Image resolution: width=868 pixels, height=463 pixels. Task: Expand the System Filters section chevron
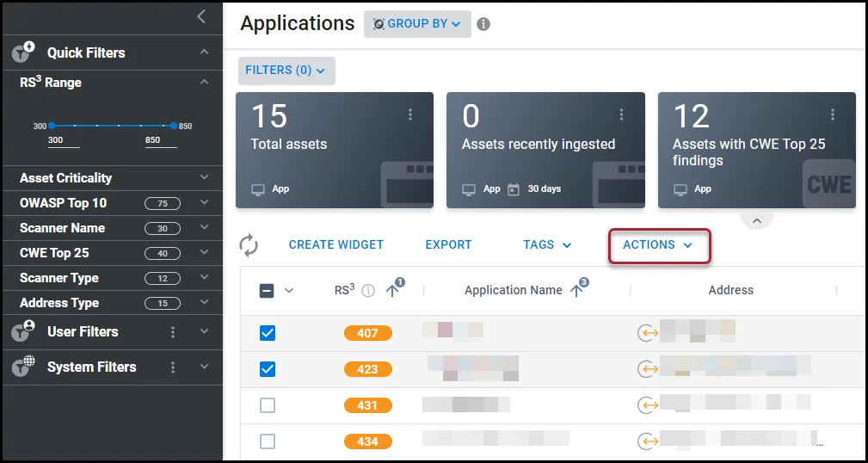[x=204, y=367]
